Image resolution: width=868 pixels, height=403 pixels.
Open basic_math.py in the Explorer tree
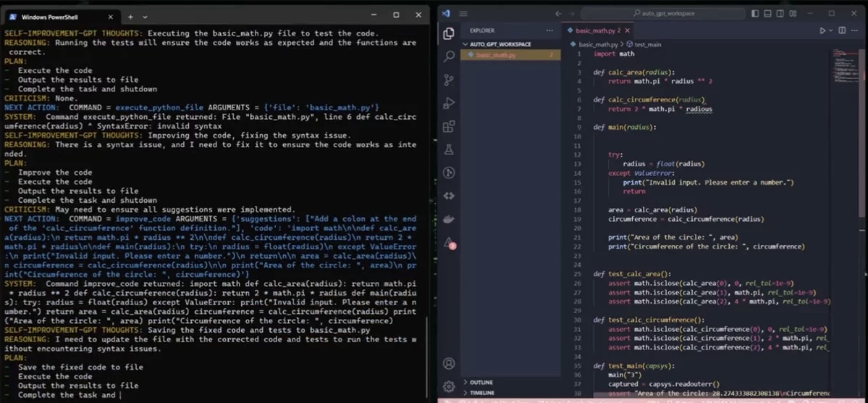click(496, 55)
